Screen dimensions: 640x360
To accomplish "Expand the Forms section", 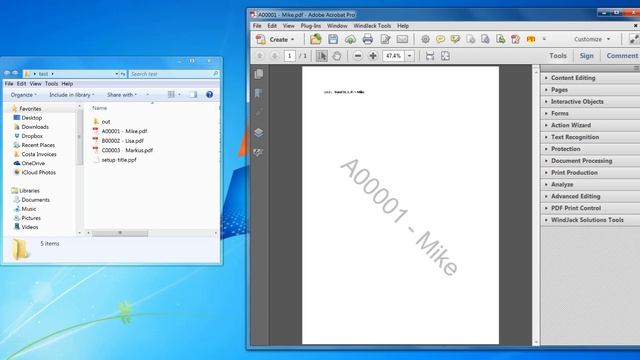I will [591, 113].
